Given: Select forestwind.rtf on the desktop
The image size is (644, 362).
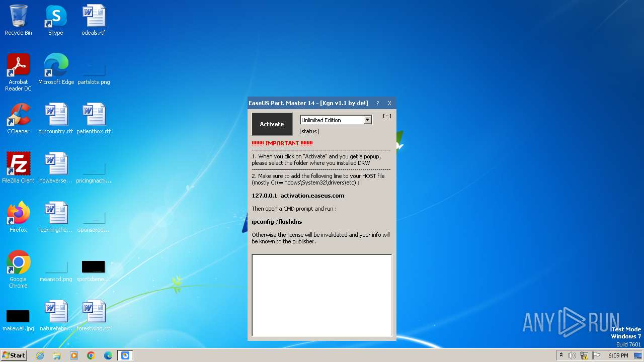Looking at the screenshot, I should [x=94, y=316].
